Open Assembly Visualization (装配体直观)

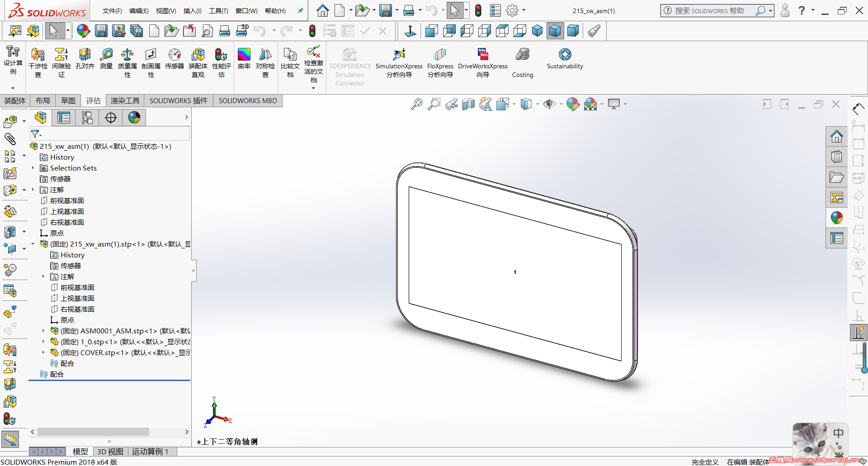pyautogui.click(x=198, y=62)
